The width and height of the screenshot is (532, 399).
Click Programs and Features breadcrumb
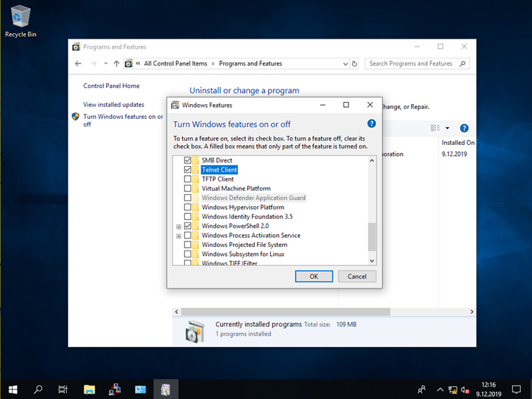tap(251, 63)
